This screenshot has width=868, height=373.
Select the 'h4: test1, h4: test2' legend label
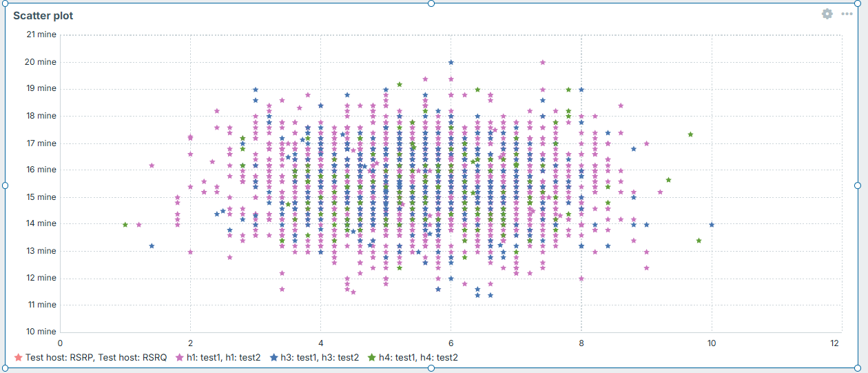coord(418,357)
